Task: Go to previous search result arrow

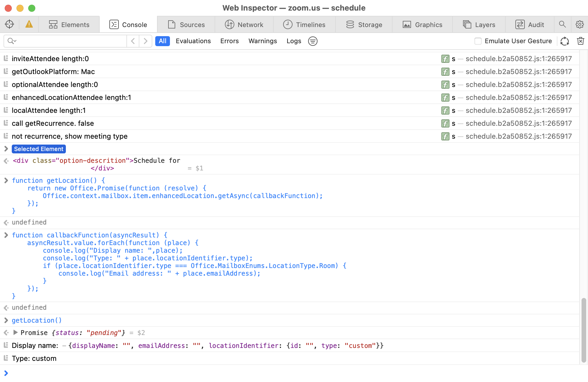Action: point(133,41)
